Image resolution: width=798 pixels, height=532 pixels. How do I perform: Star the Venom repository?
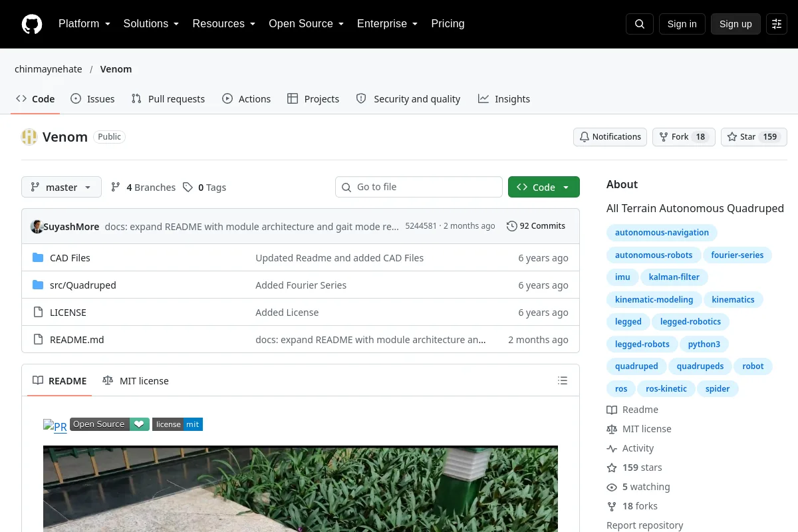click(x=754, y=137)
